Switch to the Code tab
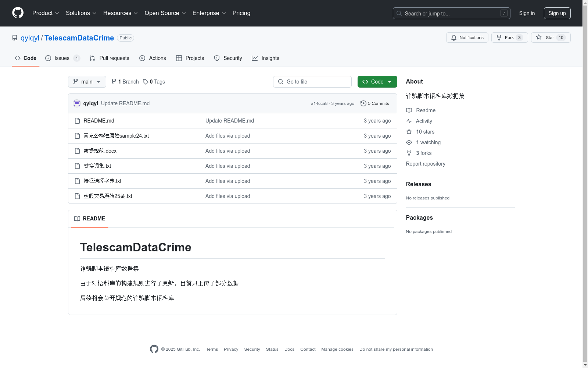This screenshot has width=588, height=368. click(x=25, y=58)
